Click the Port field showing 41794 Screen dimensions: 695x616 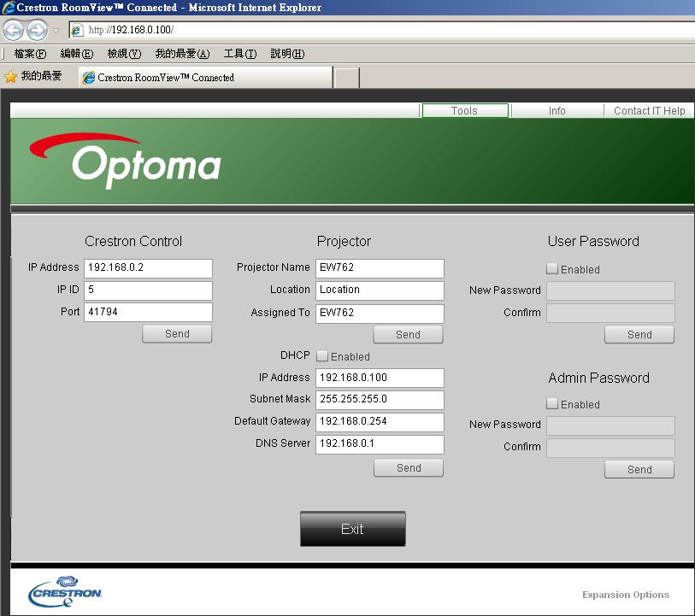(x=148, y=312)
